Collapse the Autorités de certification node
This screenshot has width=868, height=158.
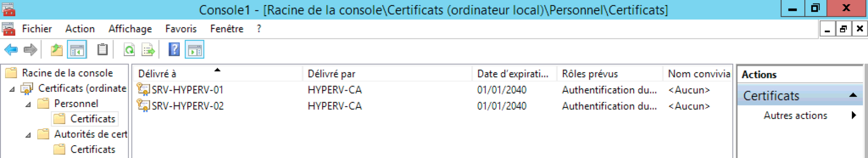coord(28,135)
